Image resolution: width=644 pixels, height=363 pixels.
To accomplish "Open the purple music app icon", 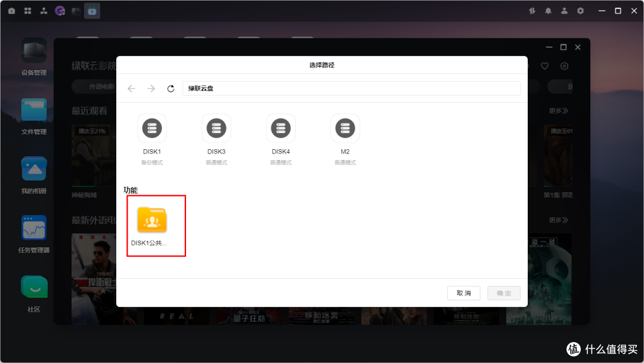I will click(60, 11).
